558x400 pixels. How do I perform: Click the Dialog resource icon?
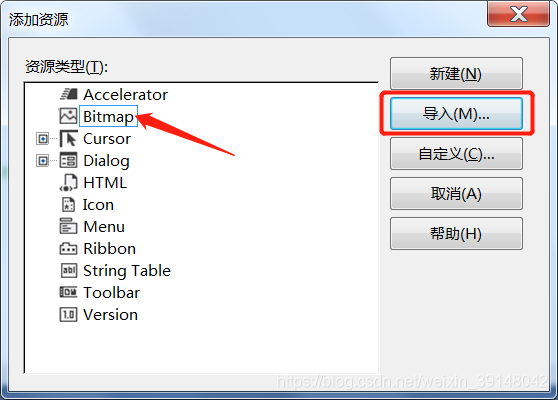[x=68, y=160]
